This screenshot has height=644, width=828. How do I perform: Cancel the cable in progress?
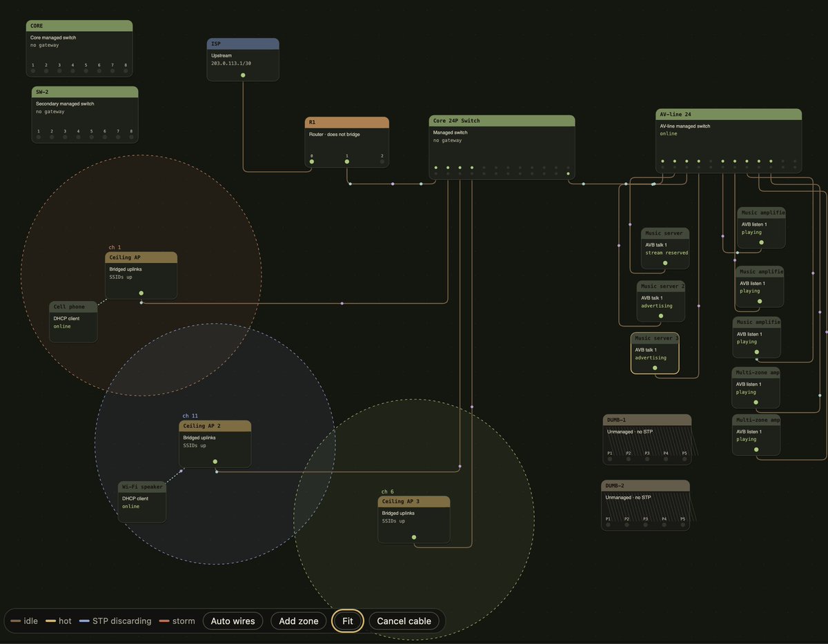click(404, 621)
